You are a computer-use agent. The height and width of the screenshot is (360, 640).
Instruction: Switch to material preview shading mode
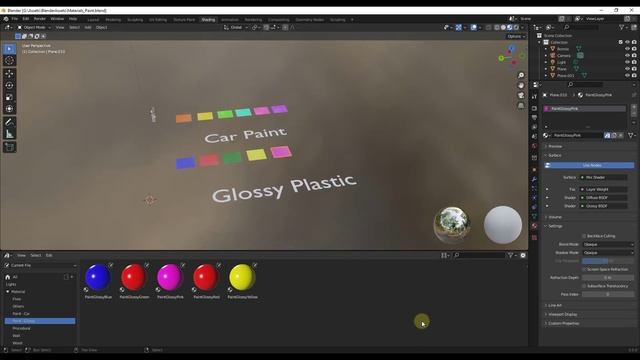click(510, 27)
